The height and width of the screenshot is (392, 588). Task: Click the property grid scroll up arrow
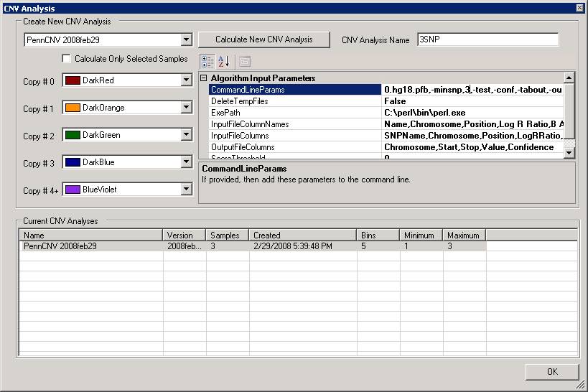(569, 78)
